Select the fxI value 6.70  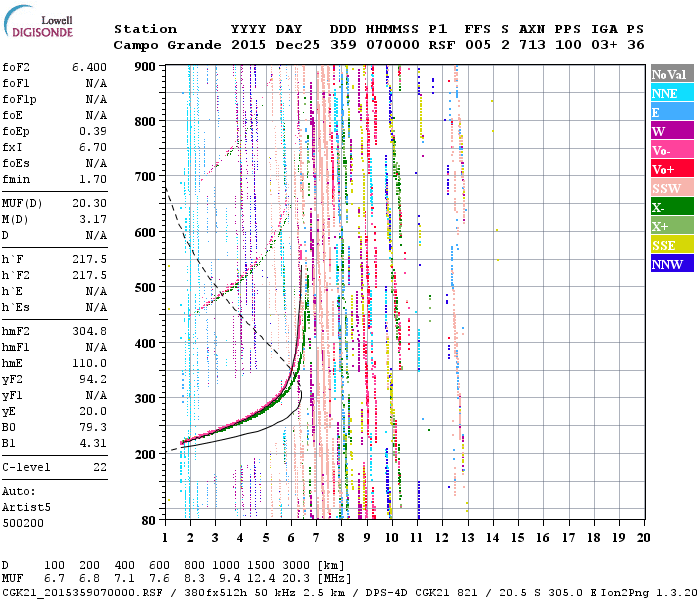93,147
